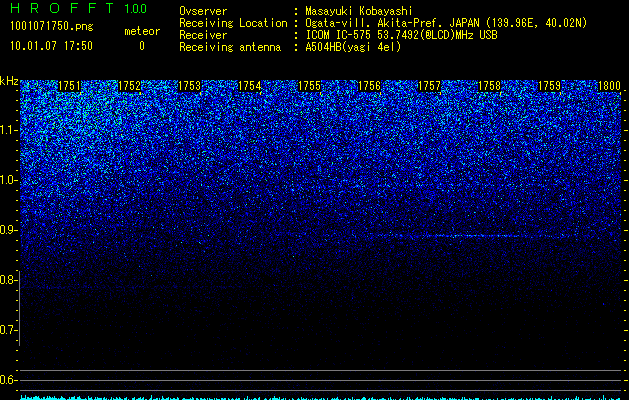Click the timestamp 10.01.07 17:50
The image size is (629, 400).
(51, 46)
